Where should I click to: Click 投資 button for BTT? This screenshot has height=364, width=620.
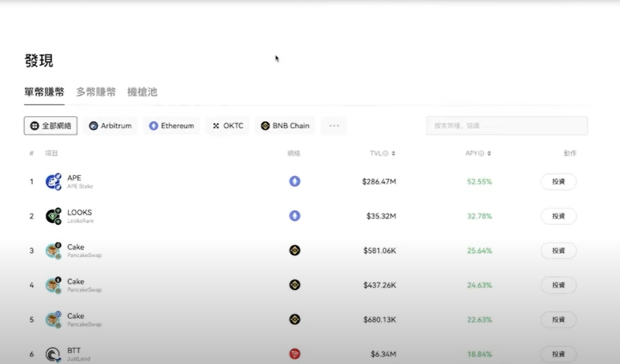coord(559,354)
